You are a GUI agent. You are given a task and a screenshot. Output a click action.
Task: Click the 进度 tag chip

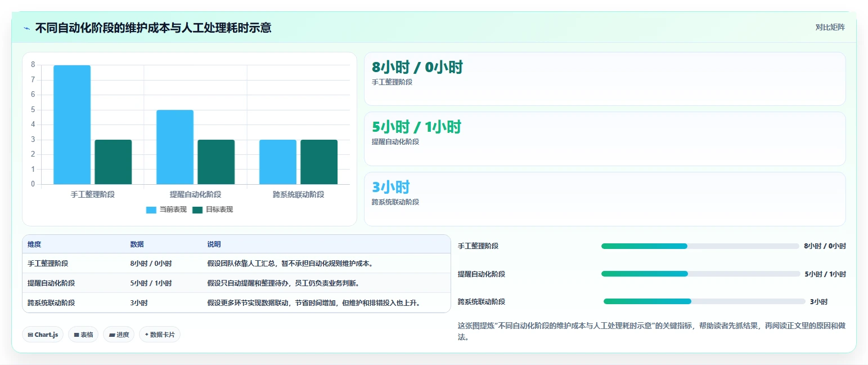pos(119,335)
